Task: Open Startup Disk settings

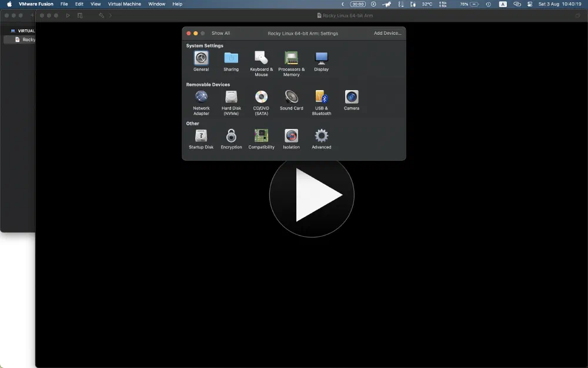Action: point(201,136)
